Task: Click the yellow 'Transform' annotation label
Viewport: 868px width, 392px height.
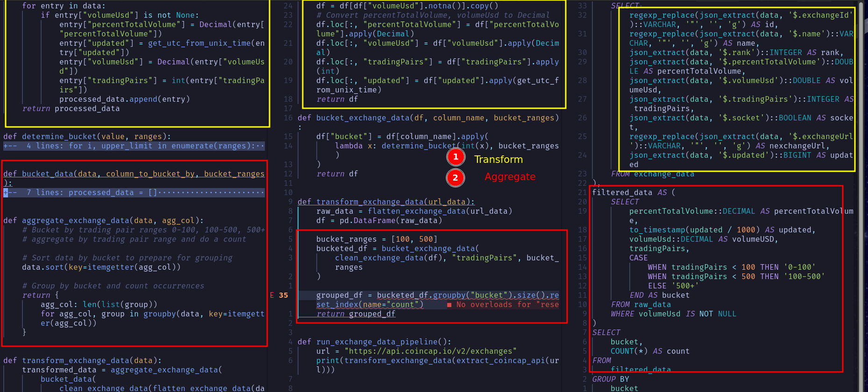Action: (498, 160)
